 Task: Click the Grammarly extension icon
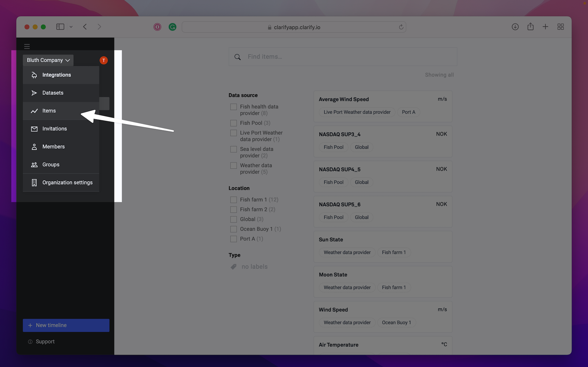click(172, 27)
